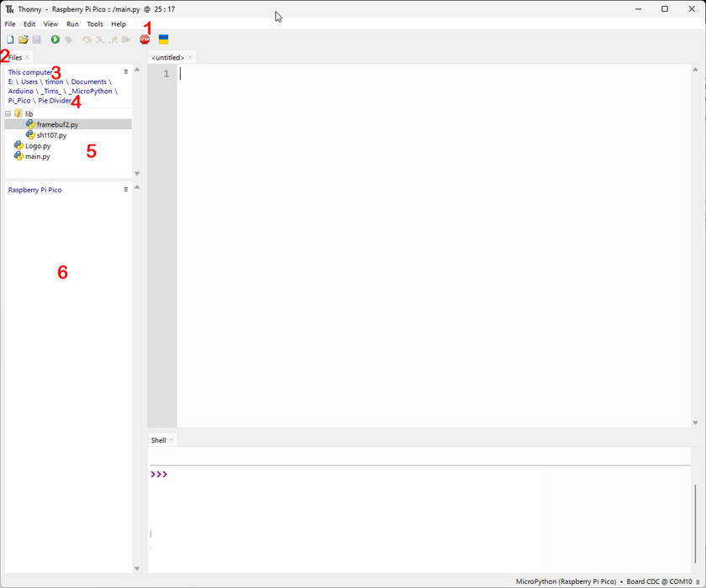Open This computer pane options menu
706x588 pixels.
click(x=126, y=72)
